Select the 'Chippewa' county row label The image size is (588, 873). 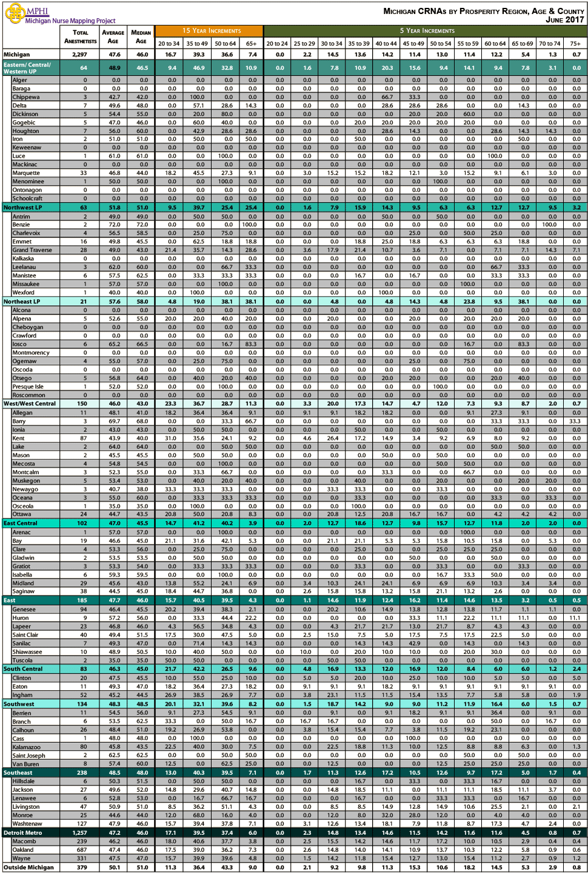coord(26,97)
